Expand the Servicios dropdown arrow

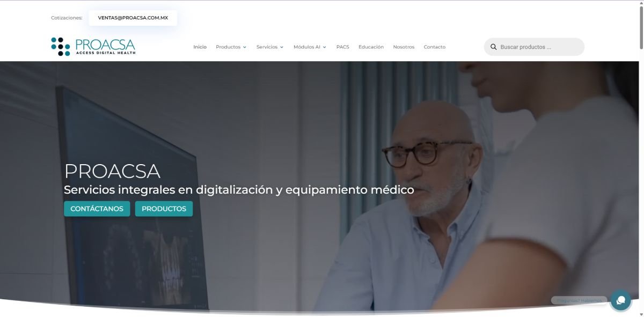(x=282, y=47)
